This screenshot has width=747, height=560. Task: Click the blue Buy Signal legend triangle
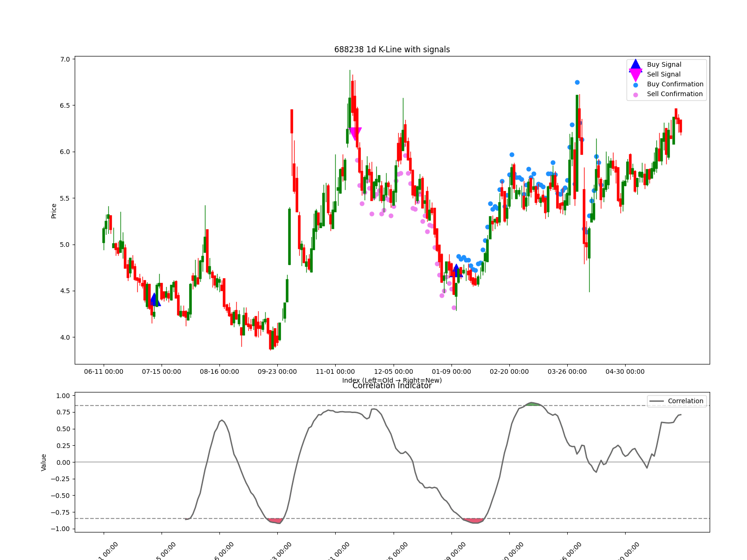tap(635, 65)
